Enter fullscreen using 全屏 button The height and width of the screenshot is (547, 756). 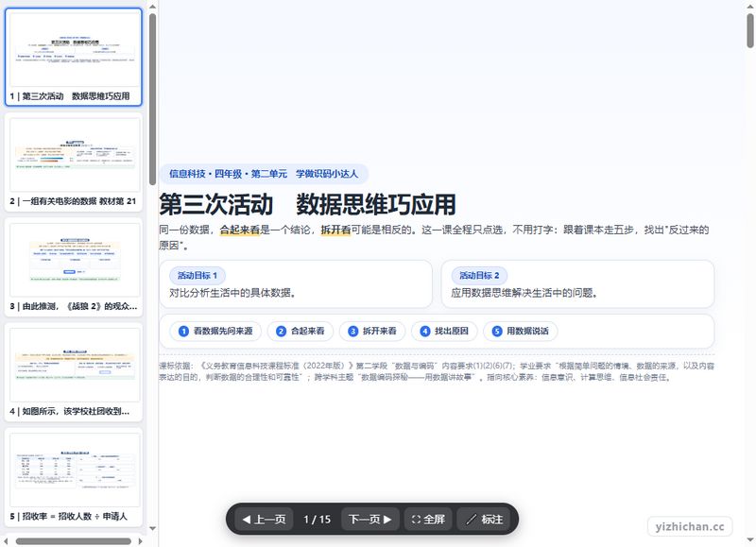click(428, 519)
